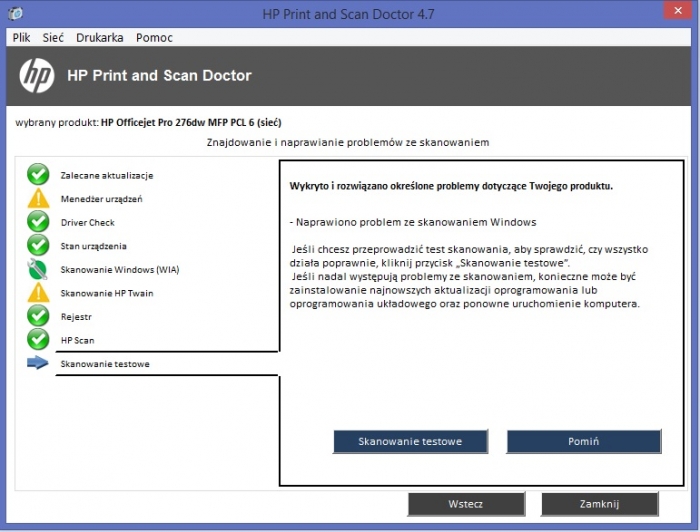700x532 pixels.
Task: Select the Stan urządzenia step
Action: 93,246
